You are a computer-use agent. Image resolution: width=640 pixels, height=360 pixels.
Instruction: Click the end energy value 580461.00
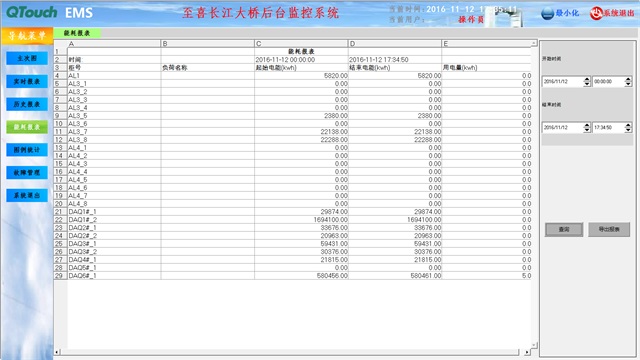pyautogui.click(x=395, y=276)
